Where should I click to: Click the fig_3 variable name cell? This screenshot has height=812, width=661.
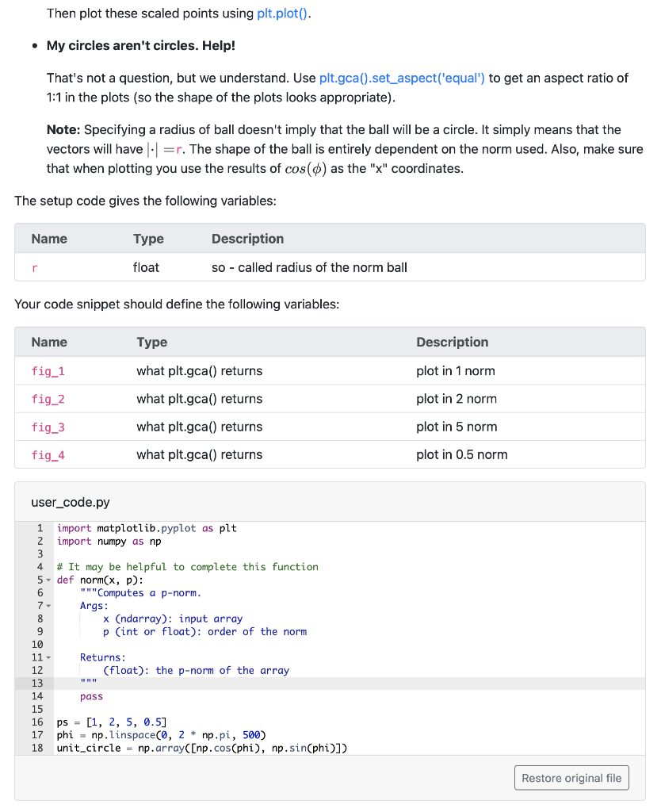(48, 427)
